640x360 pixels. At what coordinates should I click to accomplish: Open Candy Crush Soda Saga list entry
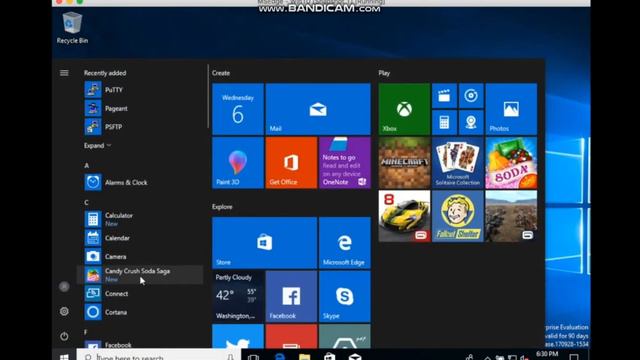click(x=141, y=275)
